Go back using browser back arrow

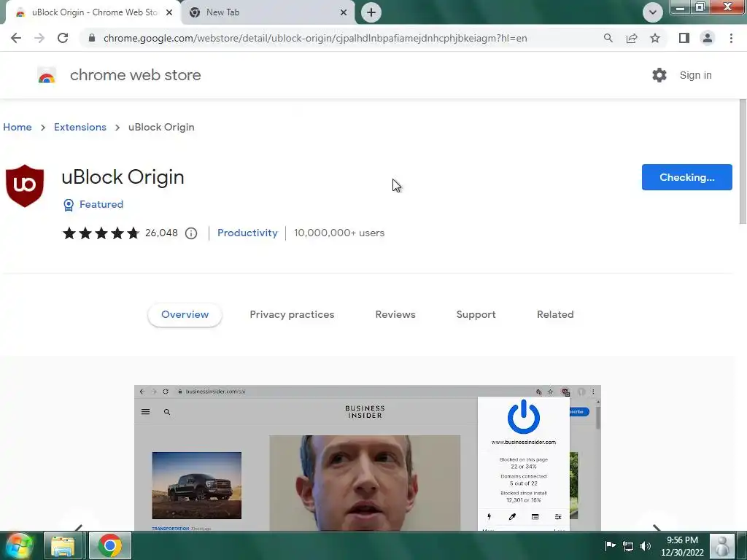tap(16, 38)
